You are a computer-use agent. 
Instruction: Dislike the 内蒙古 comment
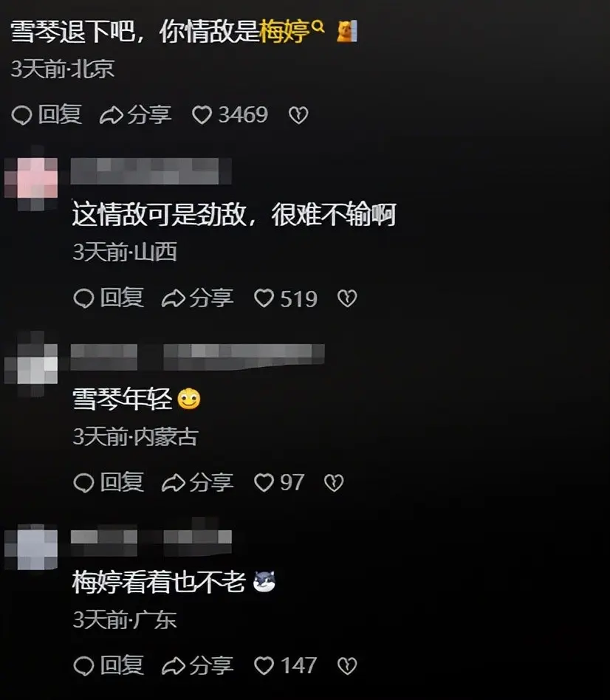pyautogui.click(x=334, y=483)
